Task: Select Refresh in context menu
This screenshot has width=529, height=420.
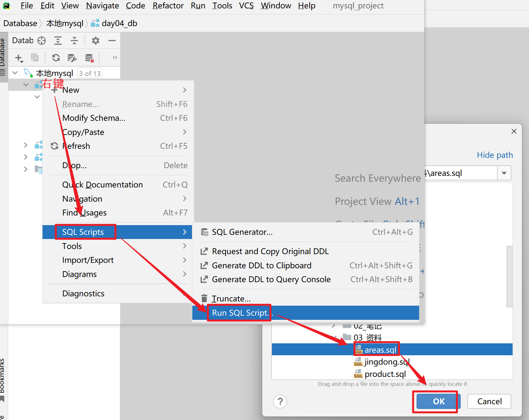Action: pos(118,146)
